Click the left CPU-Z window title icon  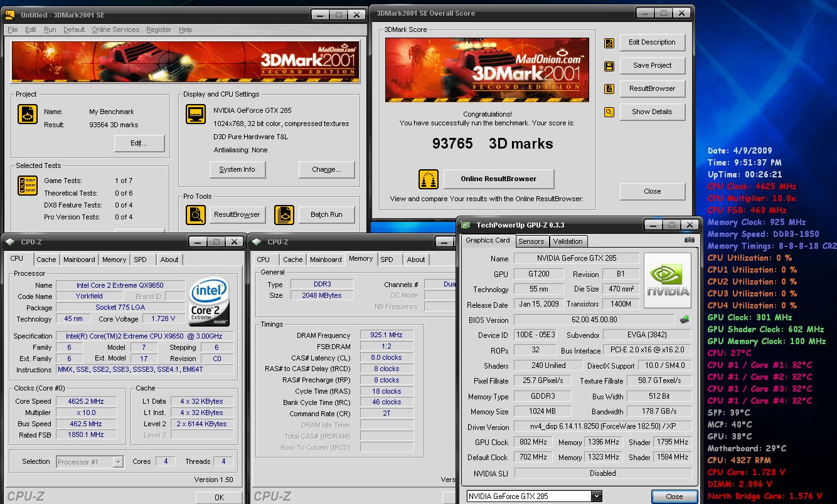tap(11, 242)
